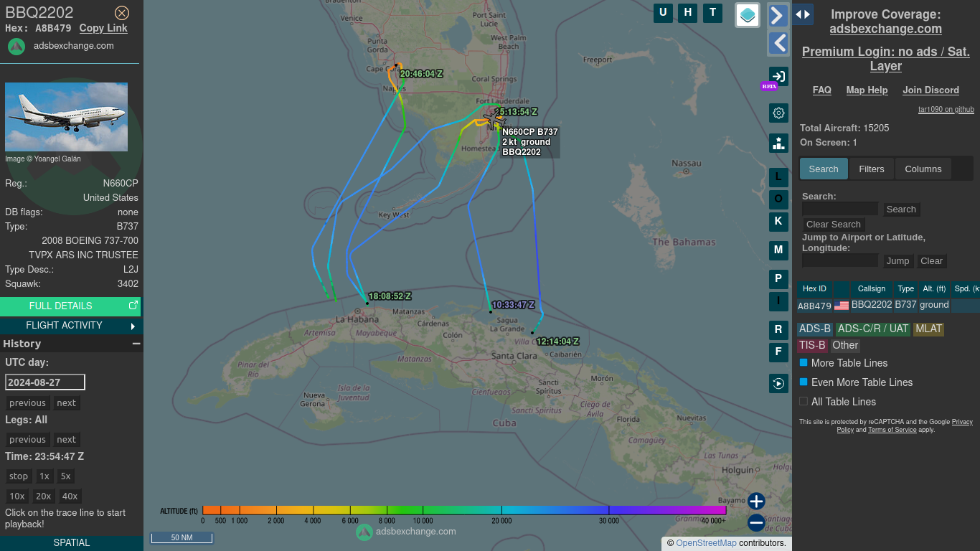This screenshot has width=980, height=551.
Task: Click the left chevron sidebar button
Action: pos(778,43)
